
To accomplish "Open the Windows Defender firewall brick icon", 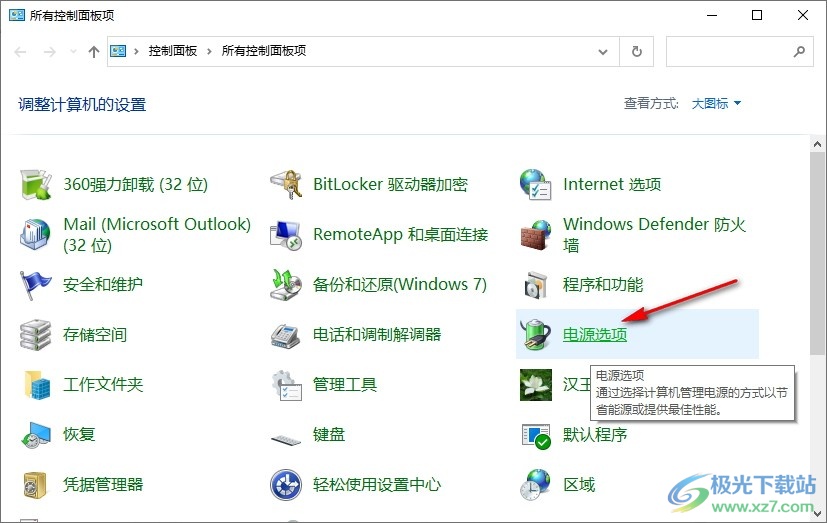I will 536,235.
